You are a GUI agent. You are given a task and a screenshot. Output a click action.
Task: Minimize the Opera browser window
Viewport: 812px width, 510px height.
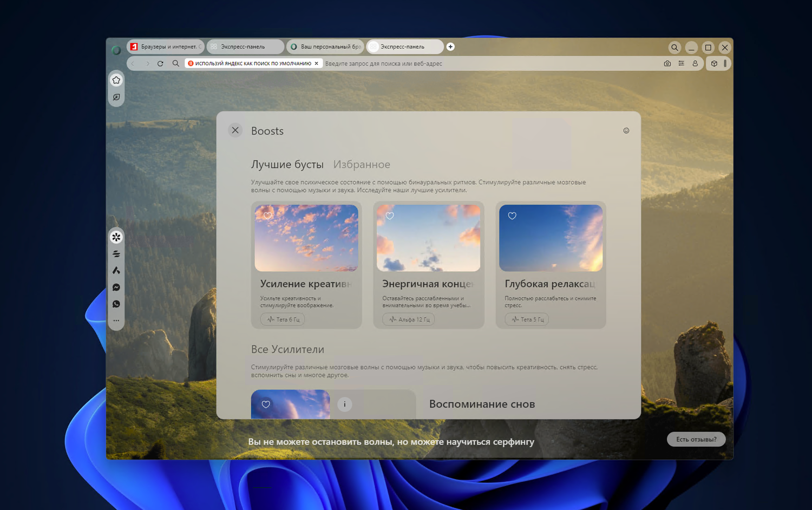coord(691,48)
